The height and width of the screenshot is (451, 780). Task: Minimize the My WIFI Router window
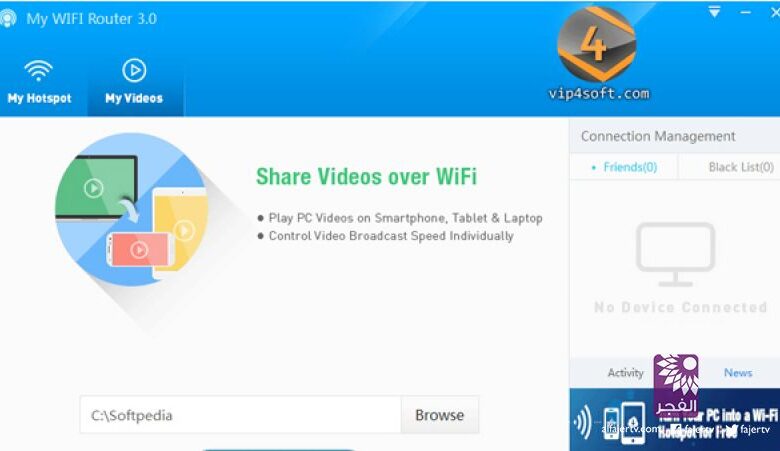click(745, 12)
